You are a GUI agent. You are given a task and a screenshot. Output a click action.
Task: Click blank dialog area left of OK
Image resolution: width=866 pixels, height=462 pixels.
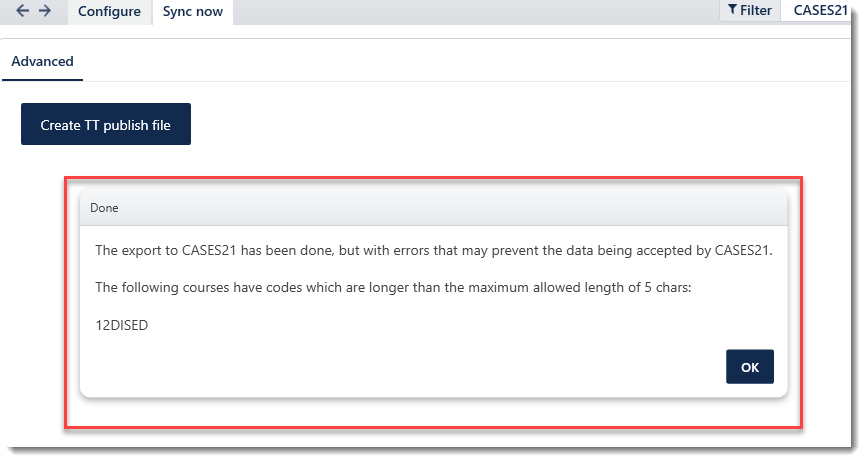click(x=409, y=367)
